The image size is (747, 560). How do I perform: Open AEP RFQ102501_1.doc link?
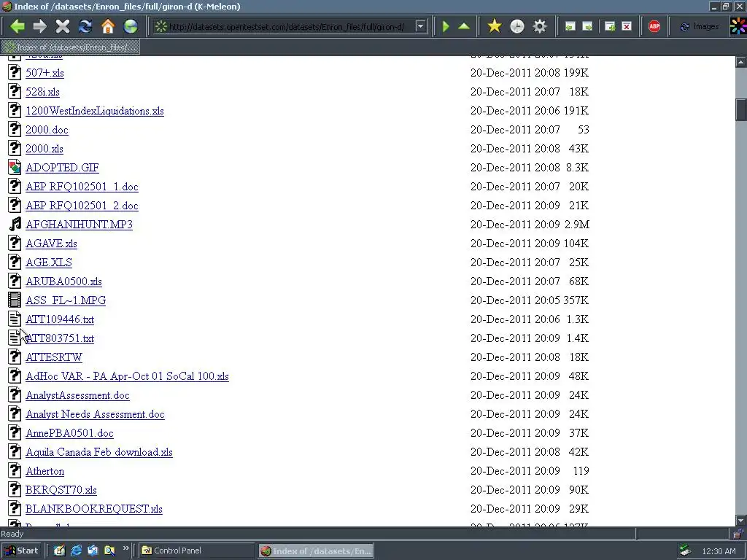(82, 187)
